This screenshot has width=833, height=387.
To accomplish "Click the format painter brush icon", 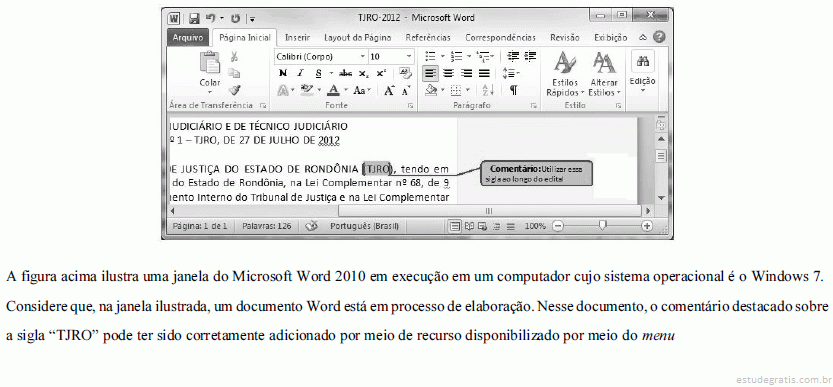I will (234, 90).
